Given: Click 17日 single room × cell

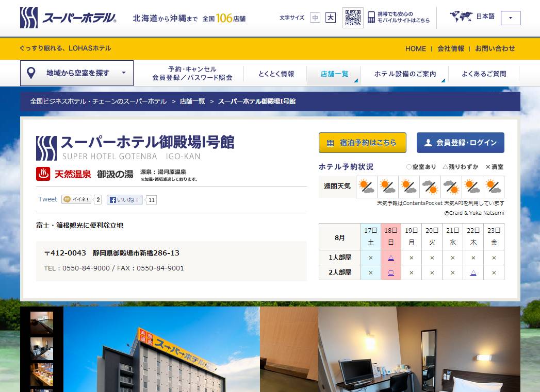Looking at the screenshot, I should [x=370, y=258].
